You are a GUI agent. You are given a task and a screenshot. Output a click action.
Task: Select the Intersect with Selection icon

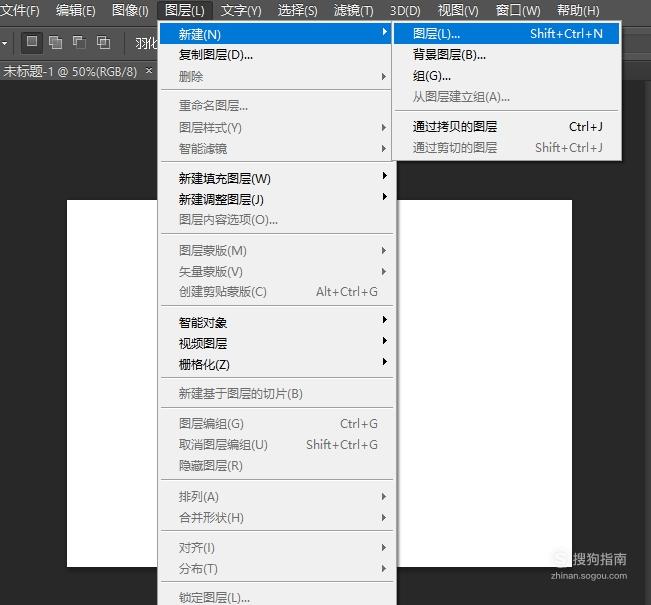(x=103, y=42)
